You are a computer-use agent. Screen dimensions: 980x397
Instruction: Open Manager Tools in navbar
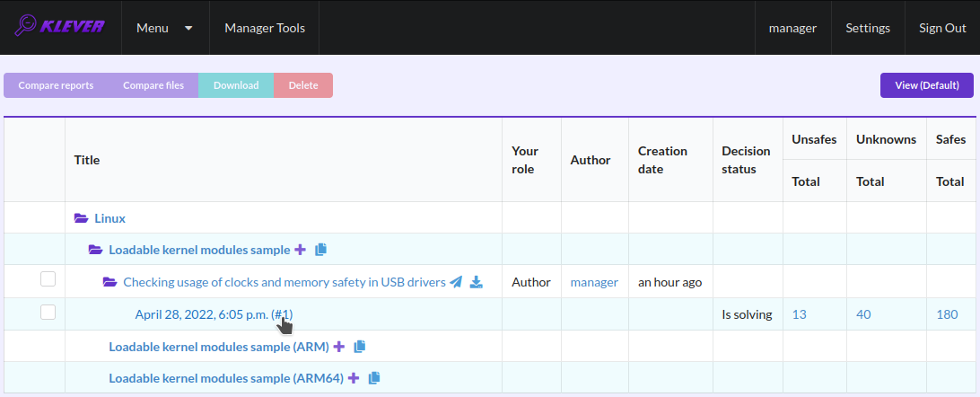[x=265, y=28]
